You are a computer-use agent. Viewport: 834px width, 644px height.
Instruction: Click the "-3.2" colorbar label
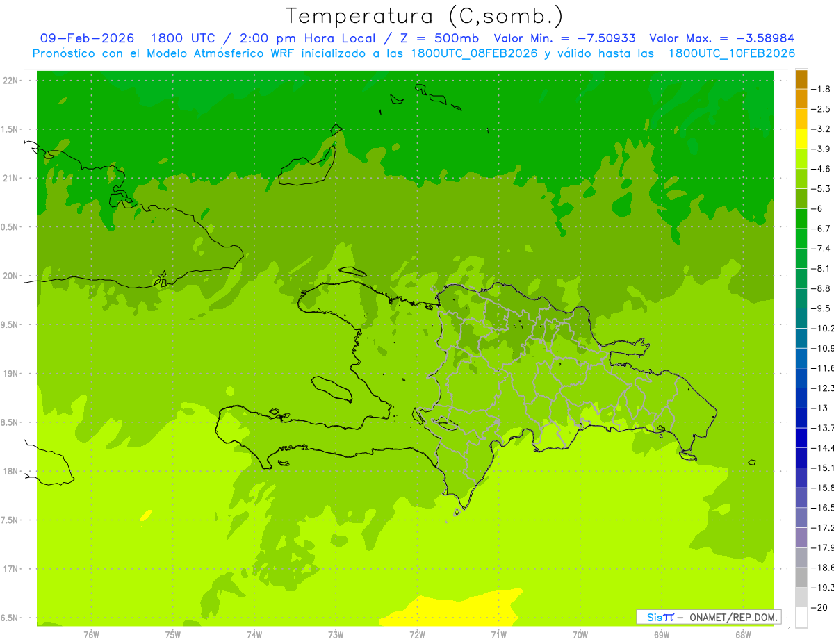(x=821, y=129)
